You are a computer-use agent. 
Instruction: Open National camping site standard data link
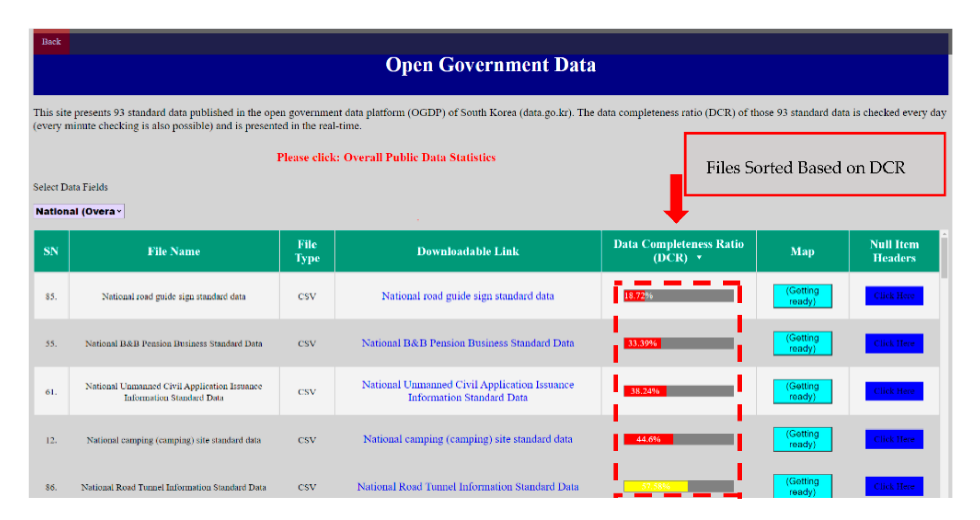point(467,439)
